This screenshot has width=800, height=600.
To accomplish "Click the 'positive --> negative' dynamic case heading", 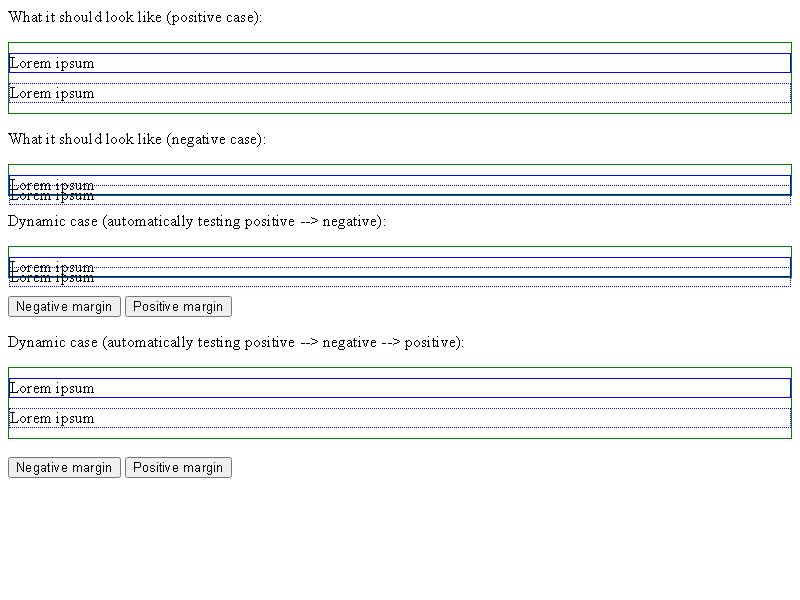I will 197,221.
